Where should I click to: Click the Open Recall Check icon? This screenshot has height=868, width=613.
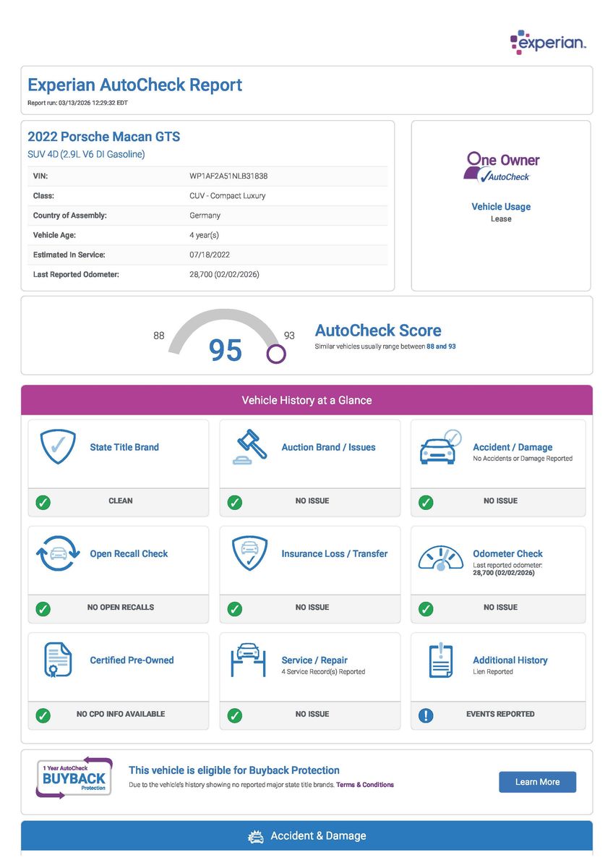pos(58,554)
